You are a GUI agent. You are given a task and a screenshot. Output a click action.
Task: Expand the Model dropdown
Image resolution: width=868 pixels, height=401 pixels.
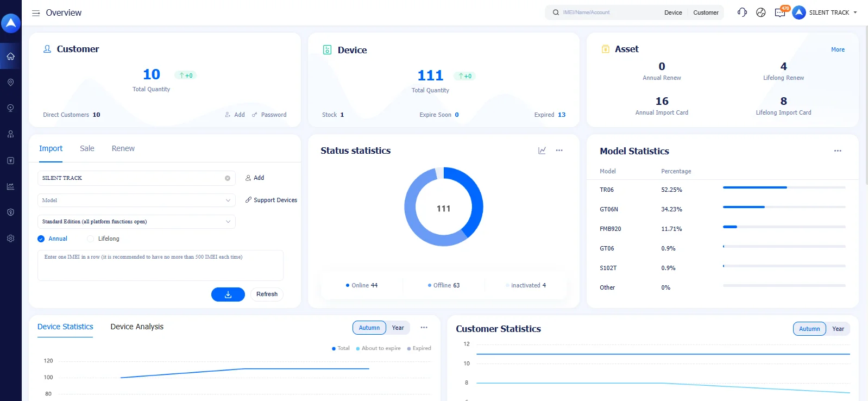click(x=136, y=200)
